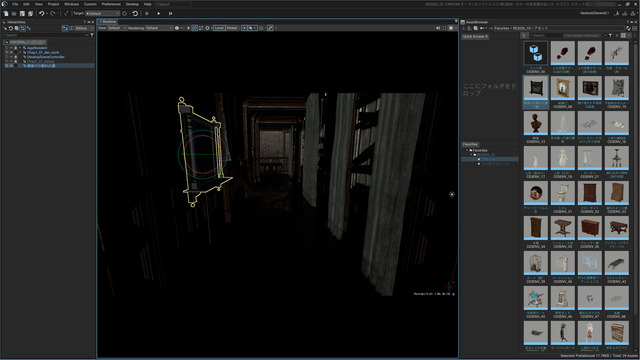The image size is (640, 360).
Task: Open the Help menu
Action: (x=147, y=4)
